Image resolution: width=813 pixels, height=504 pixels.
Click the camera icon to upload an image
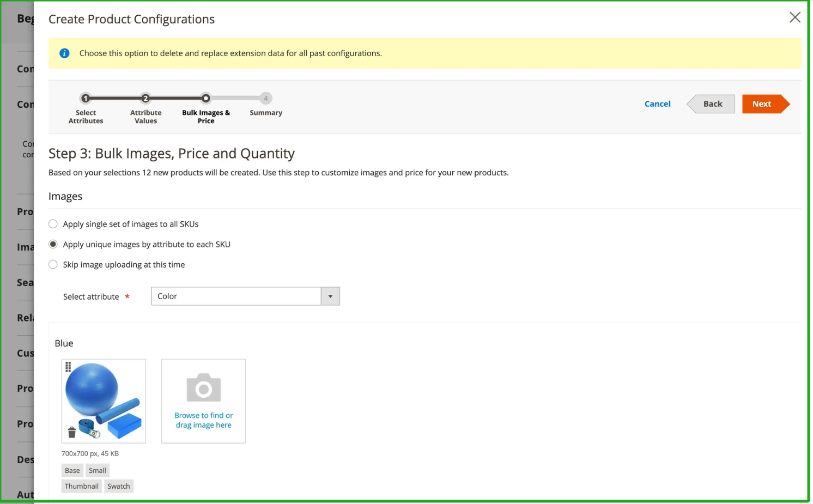[x=203, y=387]
